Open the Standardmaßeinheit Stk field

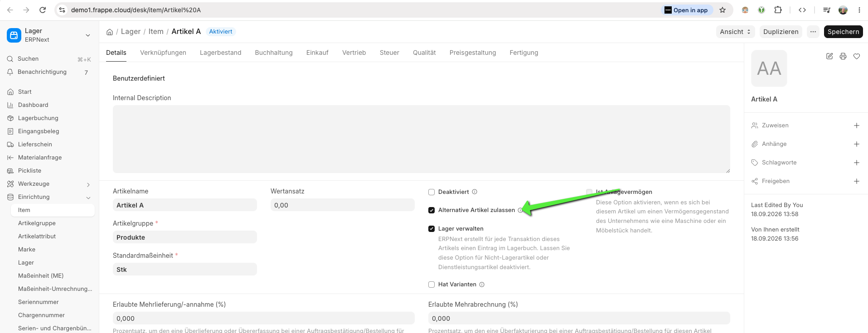(x=184, y=269)
